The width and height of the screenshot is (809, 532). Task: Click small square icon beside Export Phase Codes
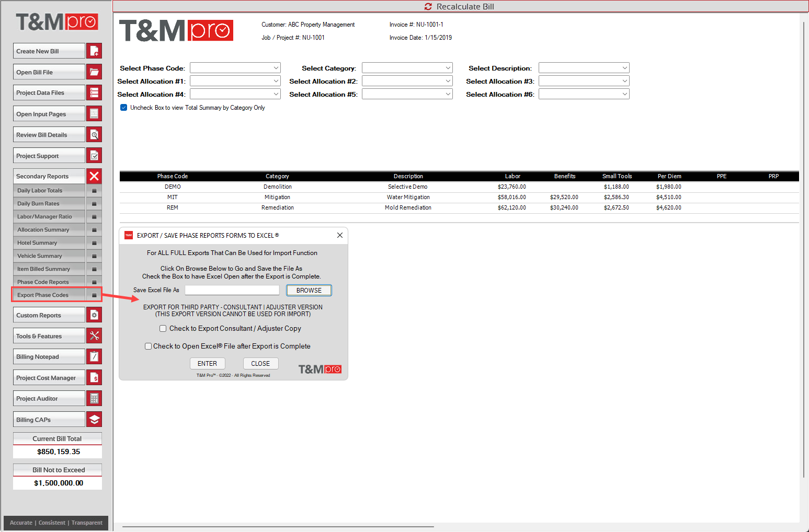pos(94,295)
